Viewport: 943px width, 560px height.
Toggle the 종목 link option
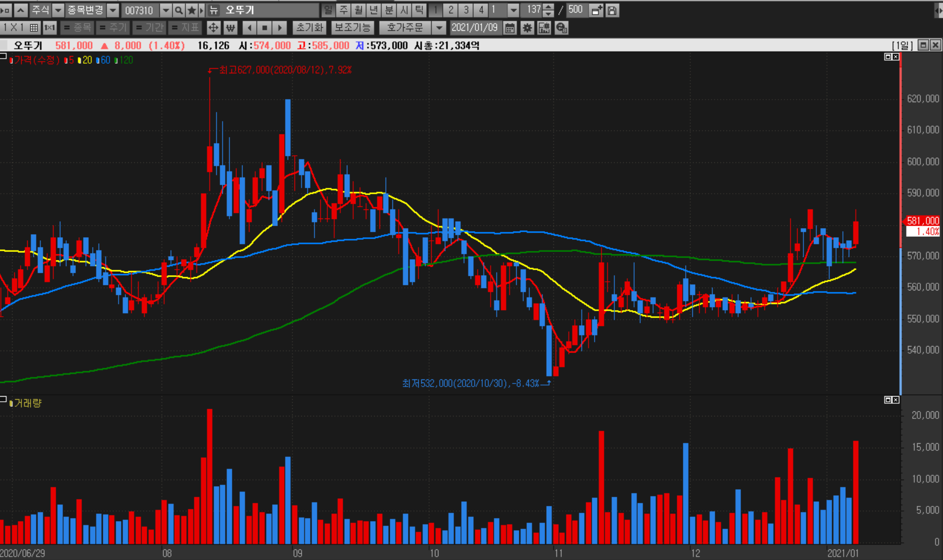[x=77, y=28]
